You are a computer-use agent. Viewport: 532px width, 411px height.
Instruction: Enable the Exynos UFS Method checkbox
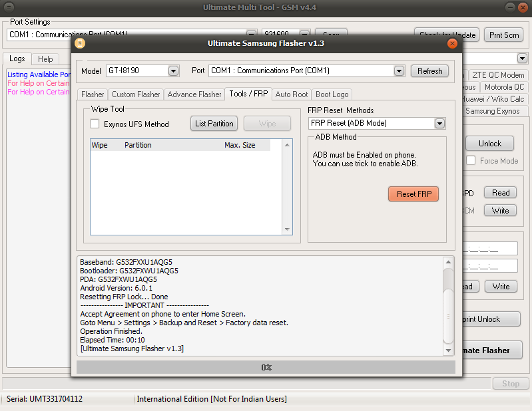coord(95,124)
